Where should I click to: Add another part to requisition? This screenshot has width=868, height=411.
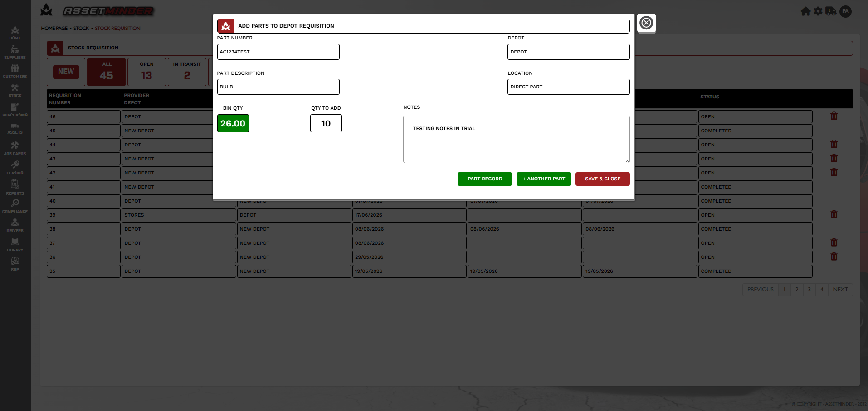(544, 179)
